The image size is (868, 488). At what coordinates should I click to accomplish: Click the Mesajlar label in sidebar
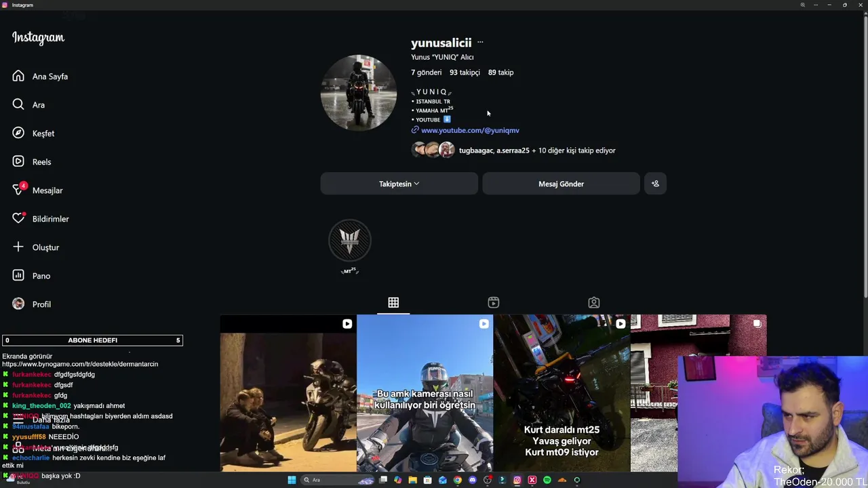pyautogui.click(x=47, y=190)
